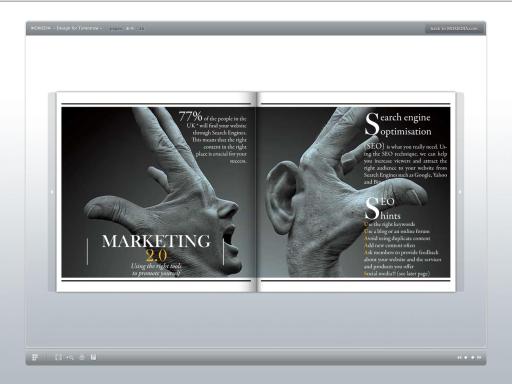
Task: Flip forward using right page-edge arrow
Action: (x=460, y=192)
